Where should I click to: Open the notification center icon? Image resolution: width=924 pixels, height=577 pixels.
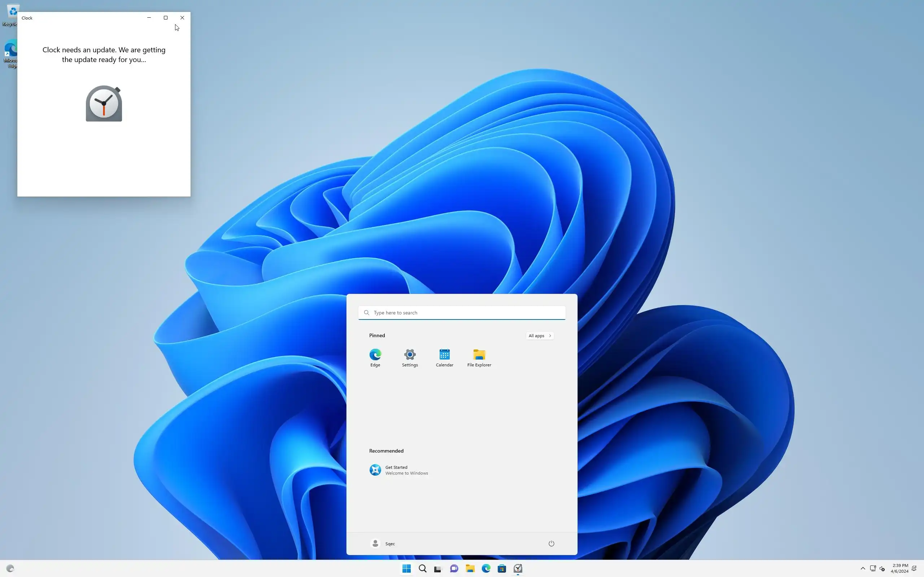[914, 568]
